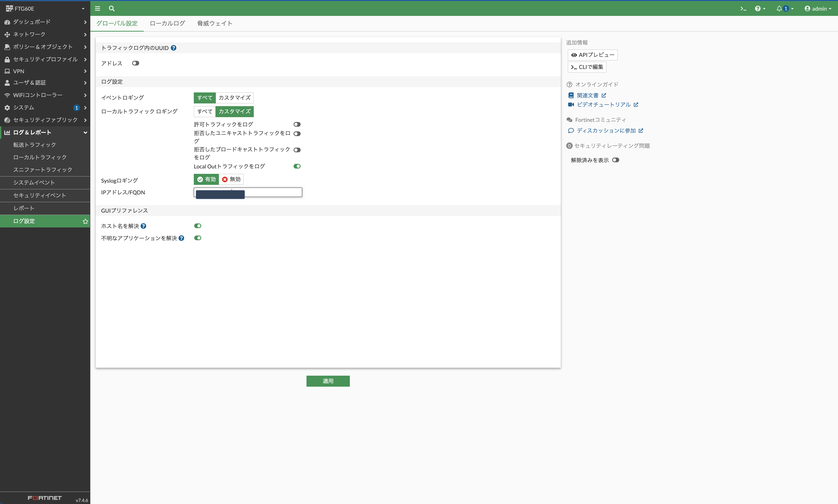
Task: Disable Local Outトラフィックをログ toggle
Action: (297, 166)
